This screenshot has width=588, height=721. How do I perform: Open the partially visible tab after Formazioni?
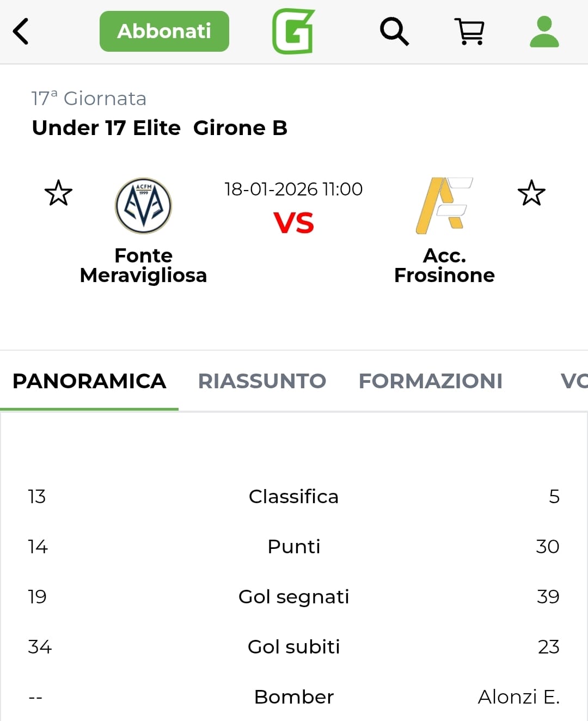click(573, 381)
